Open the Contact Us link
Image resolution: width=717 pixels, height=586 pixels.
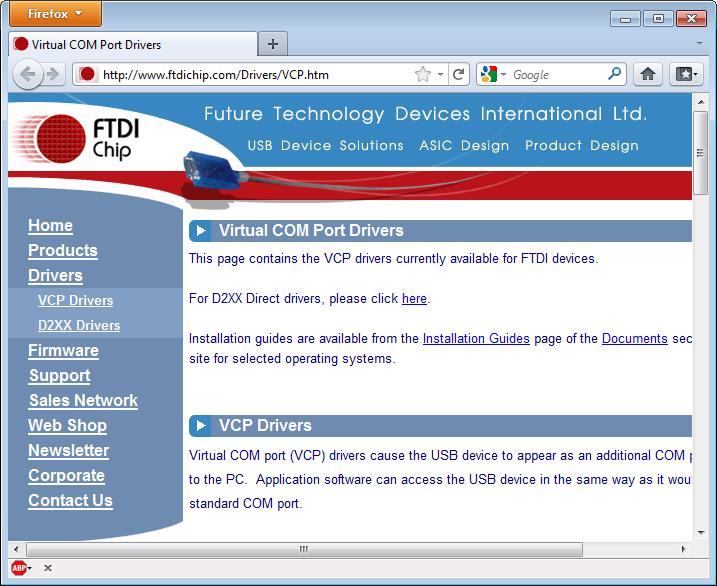(70, 501)
